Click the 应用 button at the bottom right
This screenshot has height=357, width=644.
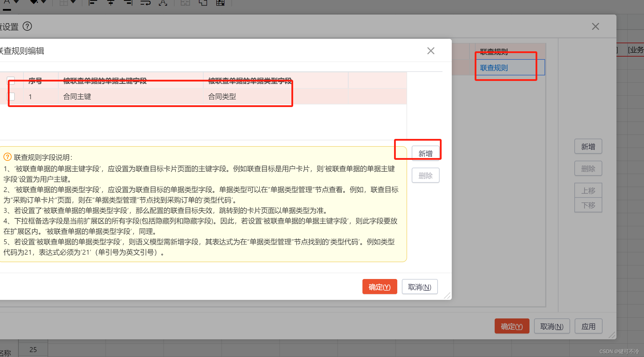pyautogui.click(x=588, y=326)
